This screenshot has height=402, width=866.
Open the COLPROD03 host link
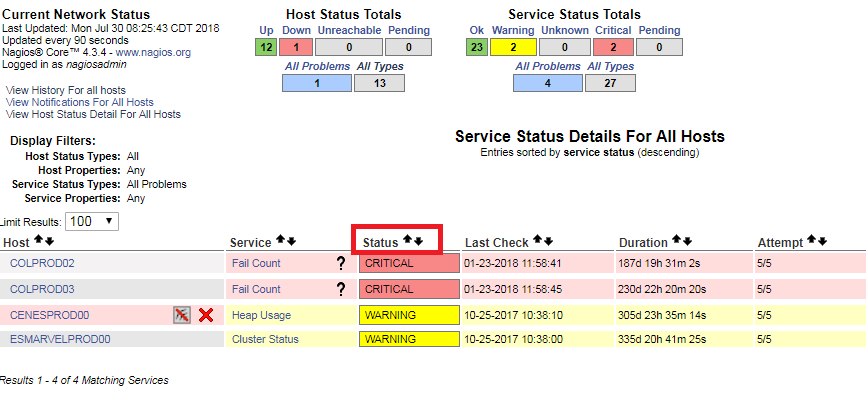click(42, 290)
